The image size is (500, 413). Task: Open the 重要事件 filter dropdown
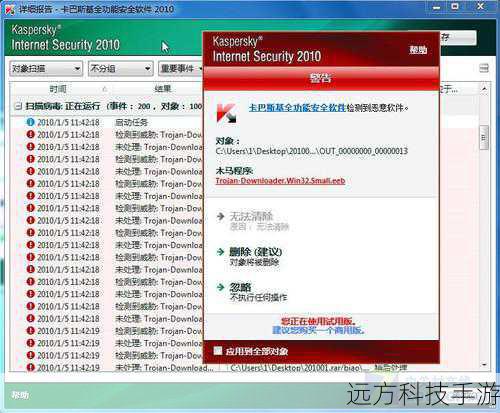[x=181, y=69]
